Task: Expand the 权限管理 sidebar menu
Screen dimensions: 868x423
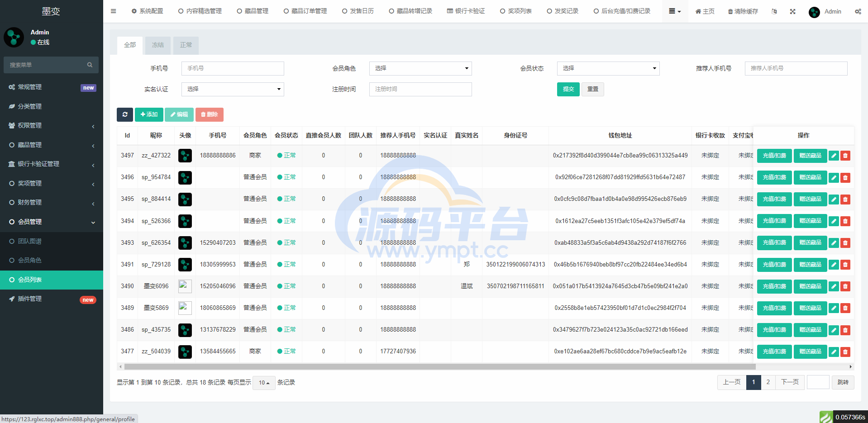Action: tap(52, 126)
